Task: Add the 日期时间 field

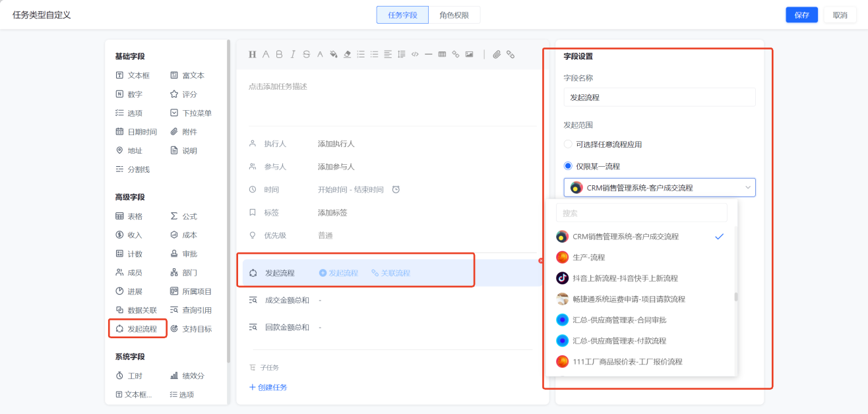Action: pos(136,132)
